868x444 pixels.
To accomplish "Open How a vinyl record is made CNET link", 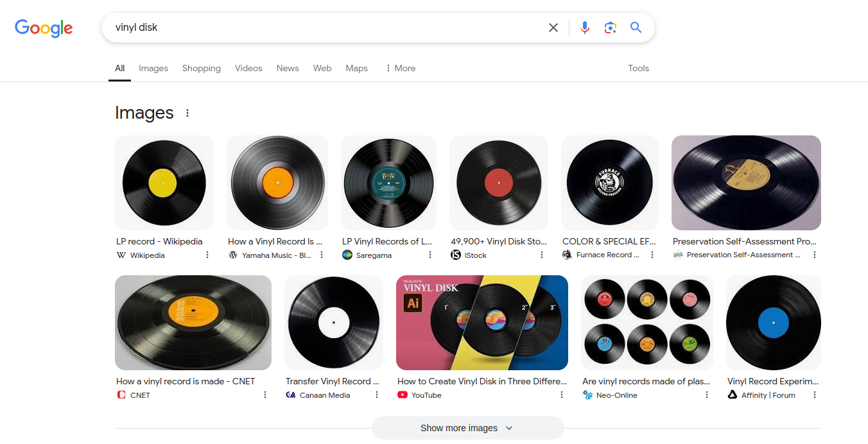I will click(186, 381).
